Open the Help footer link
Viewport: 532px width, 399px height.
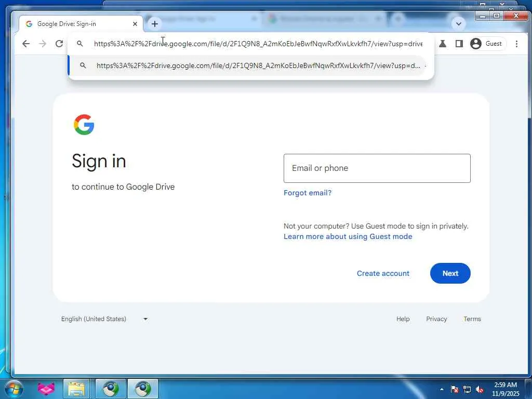pos(403,319)
